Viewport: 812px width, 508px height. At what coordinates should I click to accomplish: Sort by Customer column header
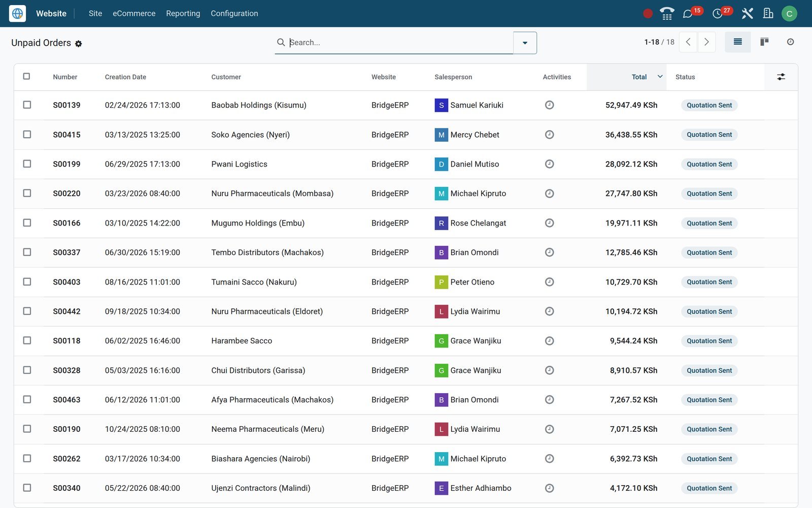[x=226, y=77]
